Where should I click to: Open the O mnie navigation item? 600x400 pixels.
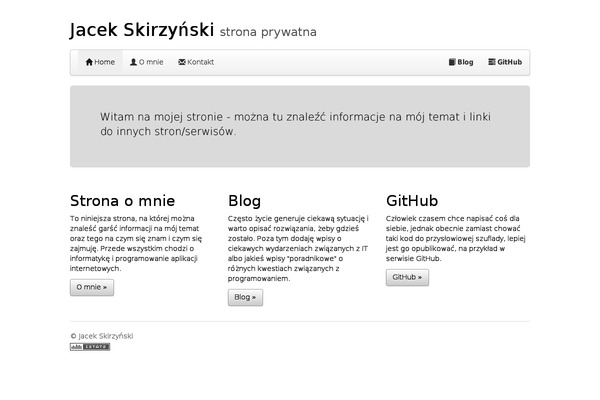[x=151, y=62]
